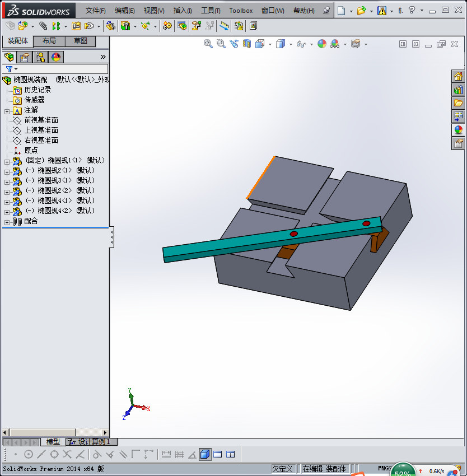Switch to the 草图 tab

(81, 41)
